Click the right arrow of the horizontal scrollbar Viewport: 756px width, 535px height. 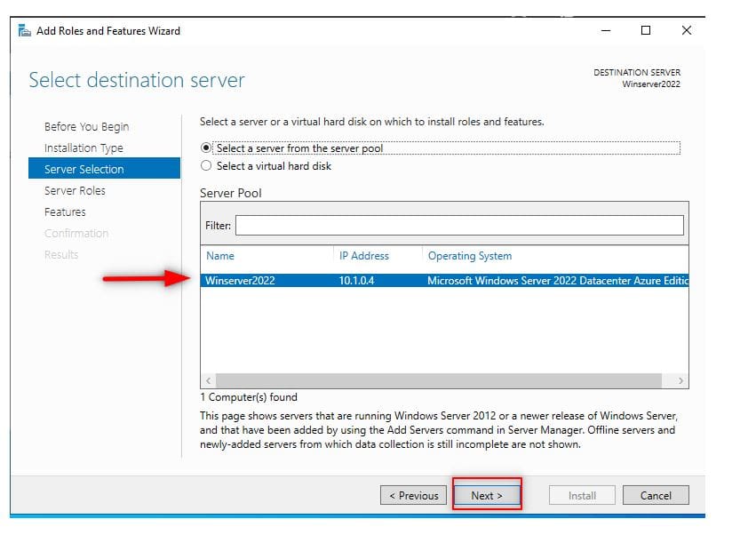click(678, 380)
